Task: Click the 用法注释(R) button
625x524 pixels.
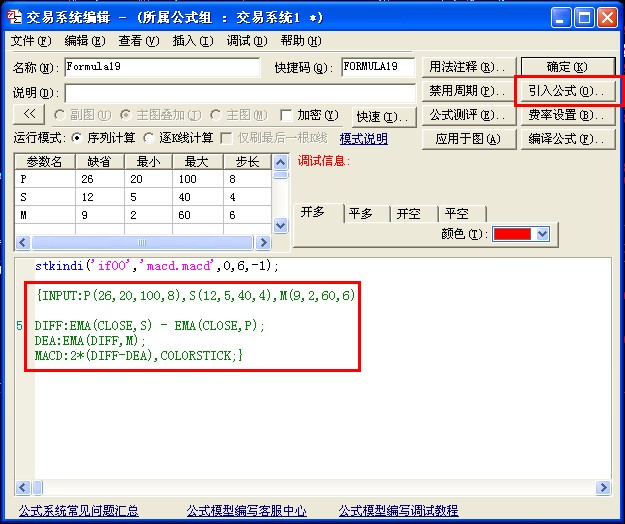Action: coord(469,67)
